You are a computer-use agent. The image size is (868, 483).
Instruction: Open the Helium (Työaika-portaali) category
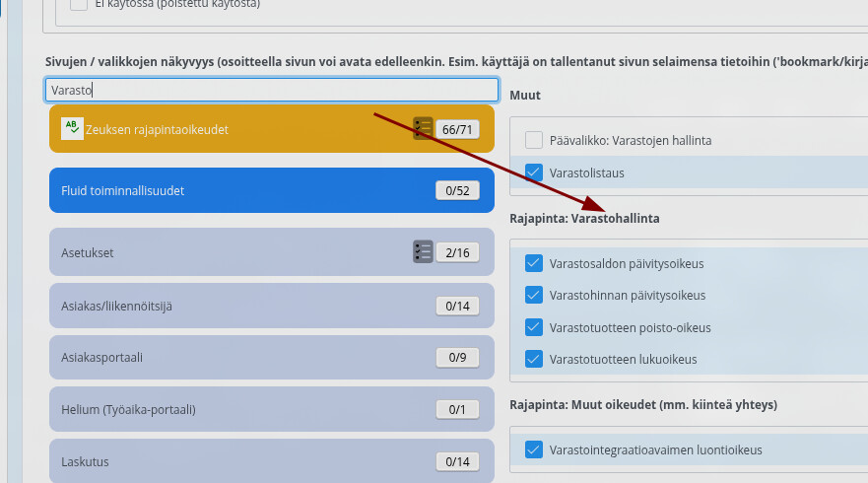pyautogui.click(x=236, y=409)
